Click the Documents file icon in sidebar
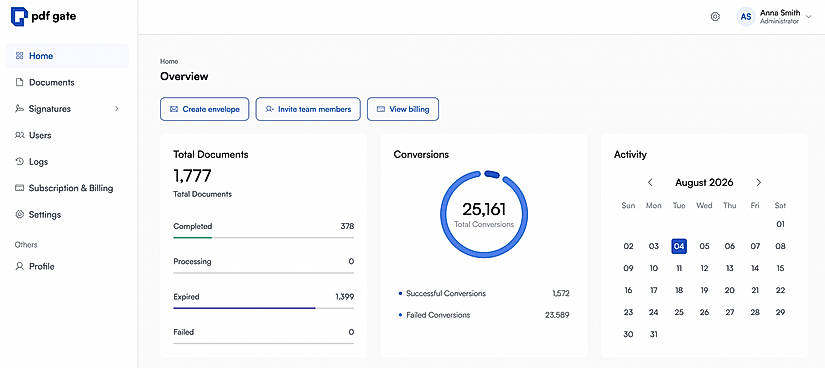Viewport: 825px width, 368px height. (x=19, y=82)
